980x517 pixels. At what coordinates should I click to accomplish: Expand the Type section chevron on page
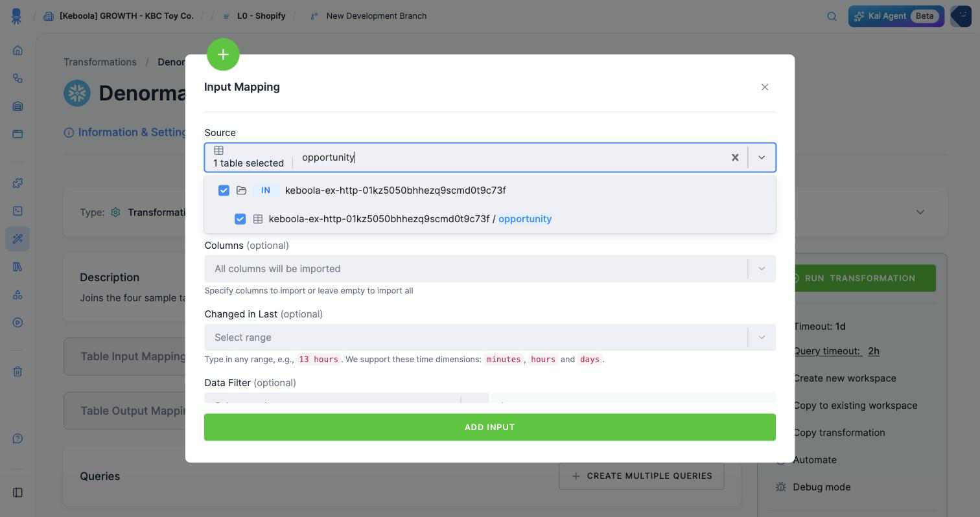pos(920,213)
